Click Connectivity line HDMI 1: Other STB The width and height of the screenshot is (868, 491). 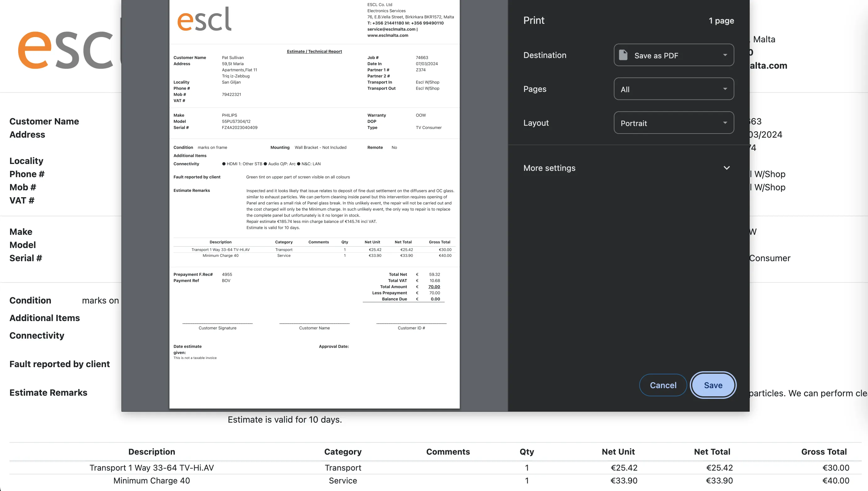(x=244, y=164)
